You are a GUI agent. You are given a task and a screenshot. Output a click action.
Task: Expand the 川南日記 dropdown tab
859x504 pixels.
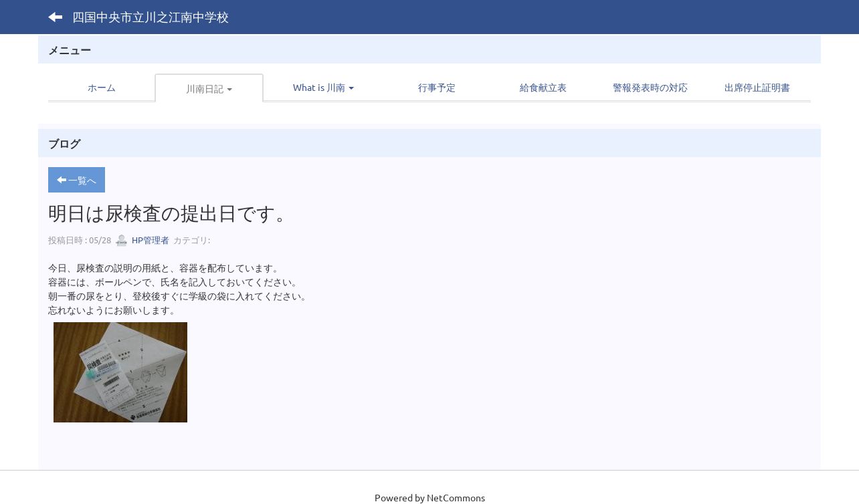point(209,88)
